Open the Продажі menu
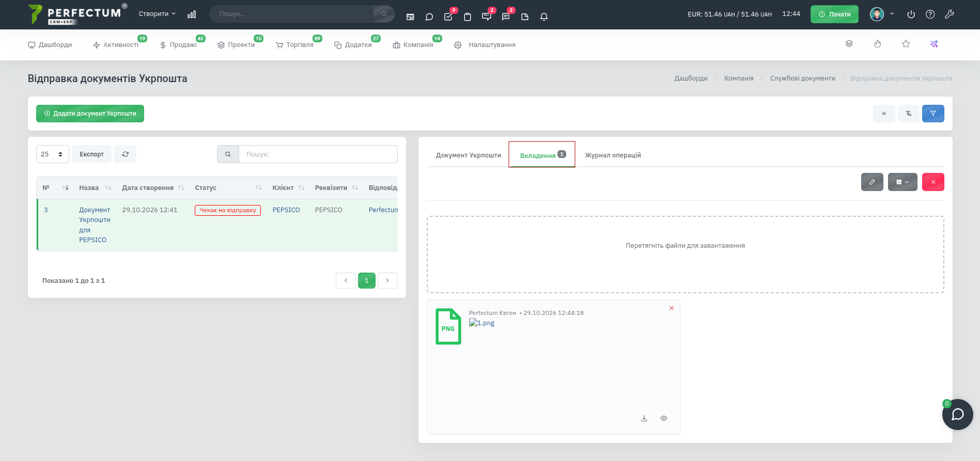 tap(178, 45)
